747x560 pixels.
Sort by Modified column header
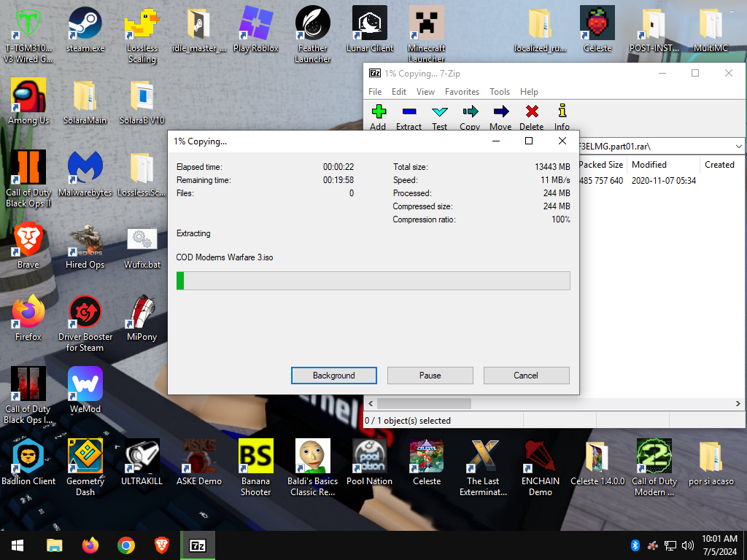click(x=663, y=164)
